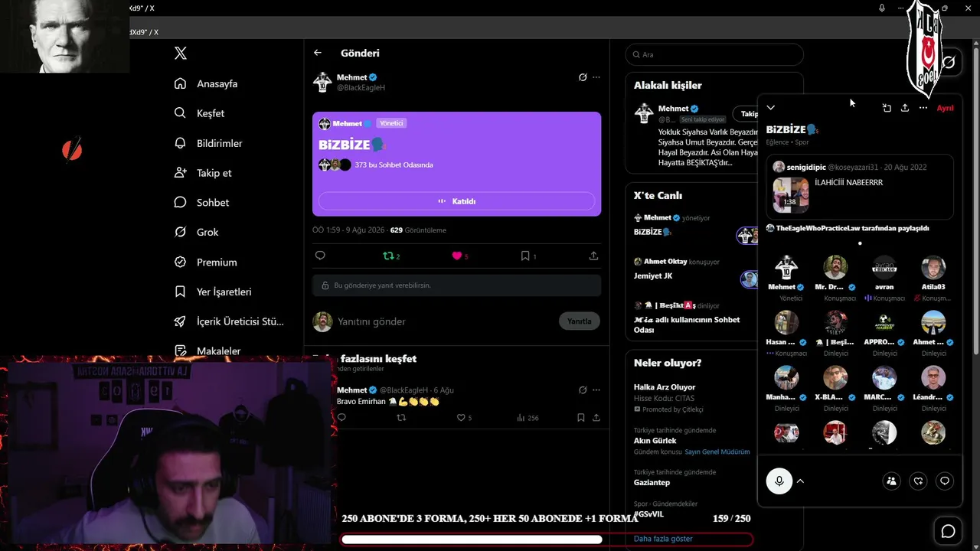The height and width of the screenshot is (551, 980).
Task: Click the heart reaction icon in the Space panel
Action: click(918, 481)
